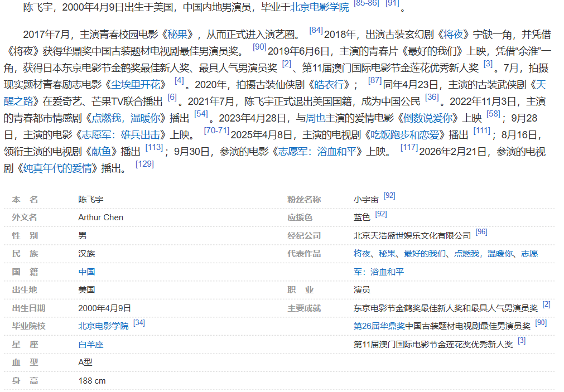Click reference [36] after 成为中国公民
The image size is (564, 392).
click(x=431, y=98)
